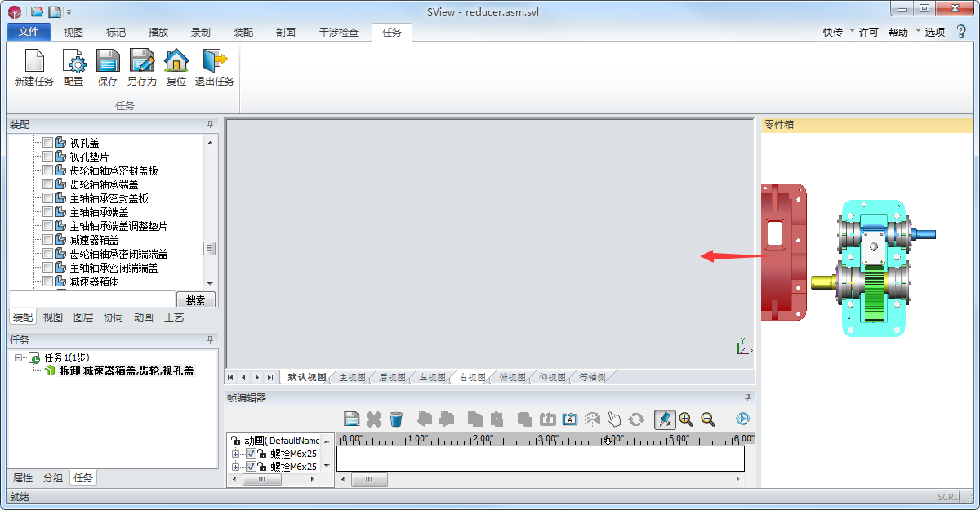Expand the first 螺栓M6x25 animation track
The image size is (980, 510).
(236, 454)
